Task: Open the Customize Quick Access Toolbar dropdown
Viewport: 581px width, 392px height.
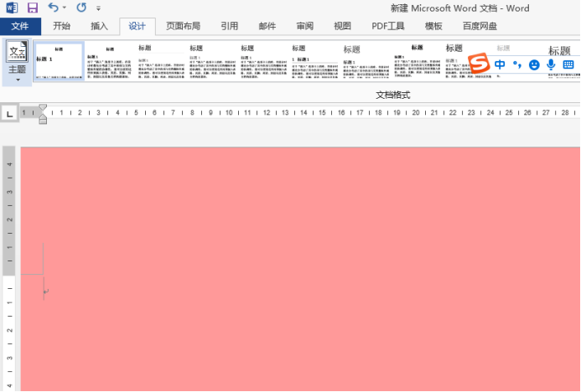Action: [x=98, y=8]
